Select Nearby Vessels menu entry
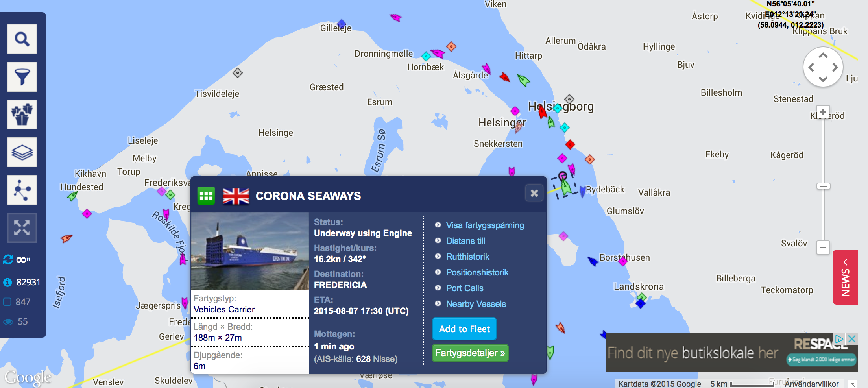The image size is (868, 388). 476,304
